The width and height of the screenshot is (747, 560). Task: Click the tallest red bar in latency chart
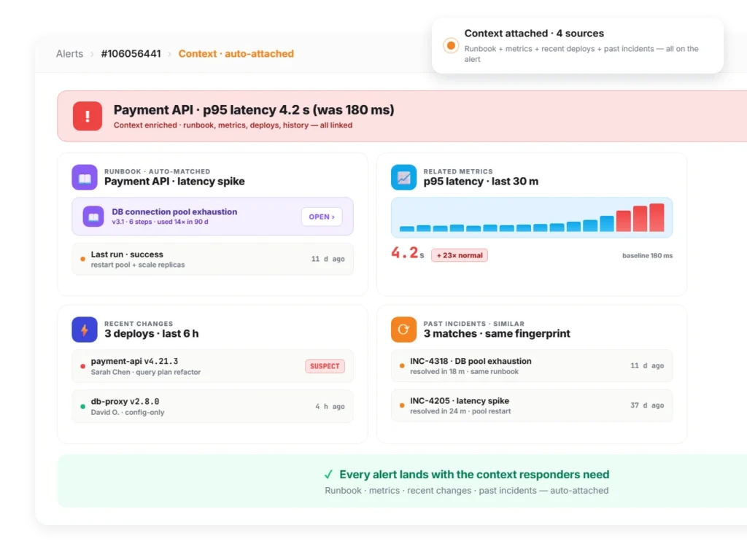click(x=657, y=217)
